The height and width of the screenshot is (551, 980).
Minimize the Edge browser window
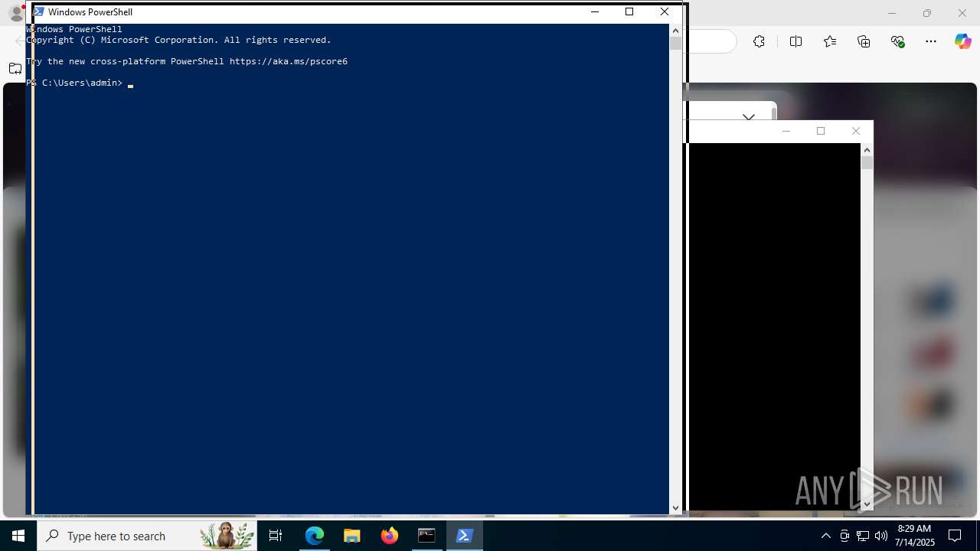coord(892,13)
